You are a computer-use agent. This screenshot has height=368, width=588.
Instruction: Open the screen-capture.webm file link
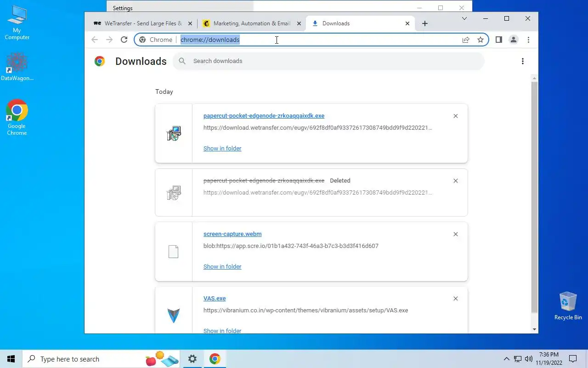pos(232,234)
